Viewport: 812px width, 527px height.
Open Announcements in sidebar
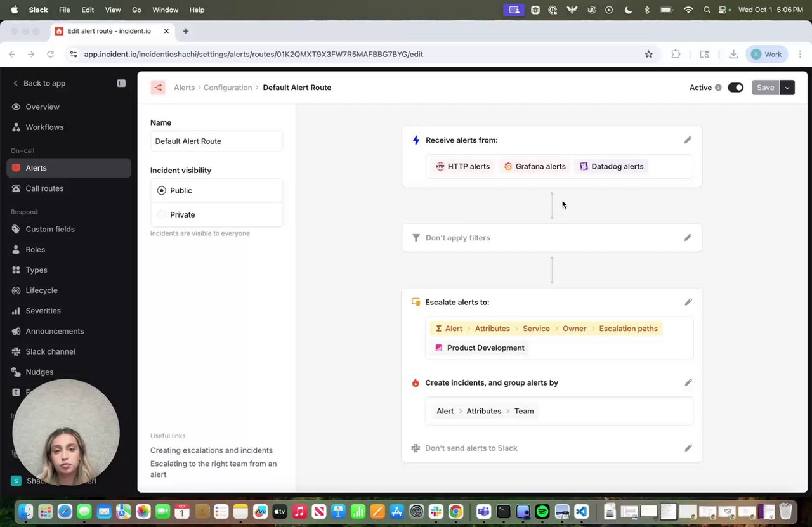click(x=69, y=331)
